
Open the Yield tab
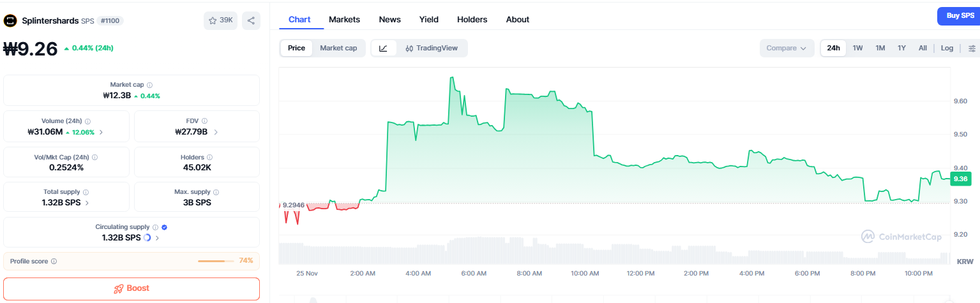[429, 19]
